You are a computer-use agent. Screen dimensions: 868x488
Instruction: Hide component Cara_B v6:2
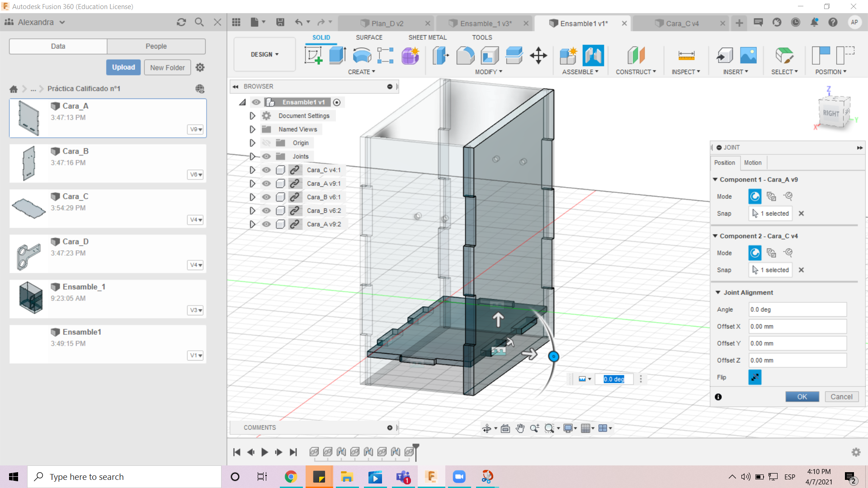pos(266,211)
